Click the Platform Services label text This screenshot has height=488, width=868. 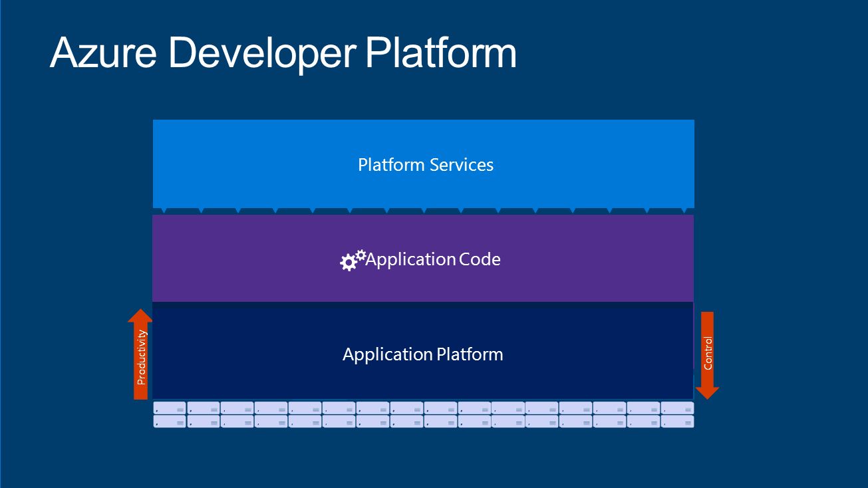(426, 164)
